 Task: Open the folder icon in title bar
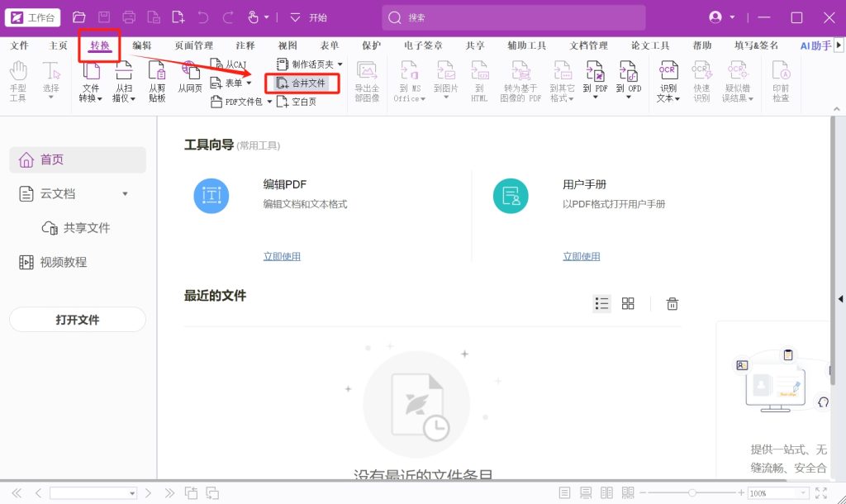coord(79,17)
